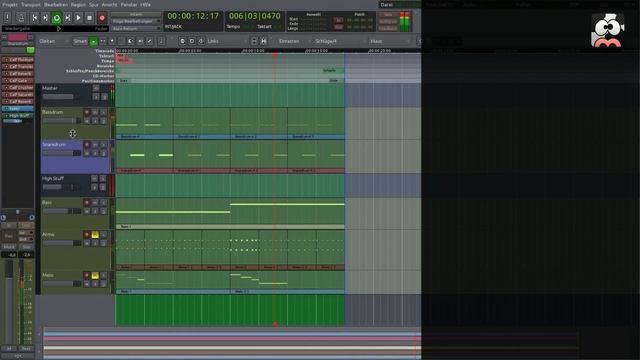
Task: Open the Ansicht menu
Action: (109, 4)
